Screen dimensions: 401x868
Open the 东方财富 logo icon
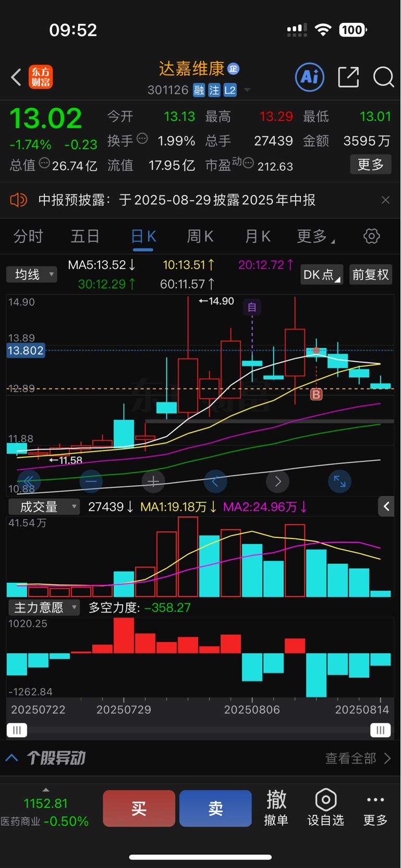pos(41,77)
